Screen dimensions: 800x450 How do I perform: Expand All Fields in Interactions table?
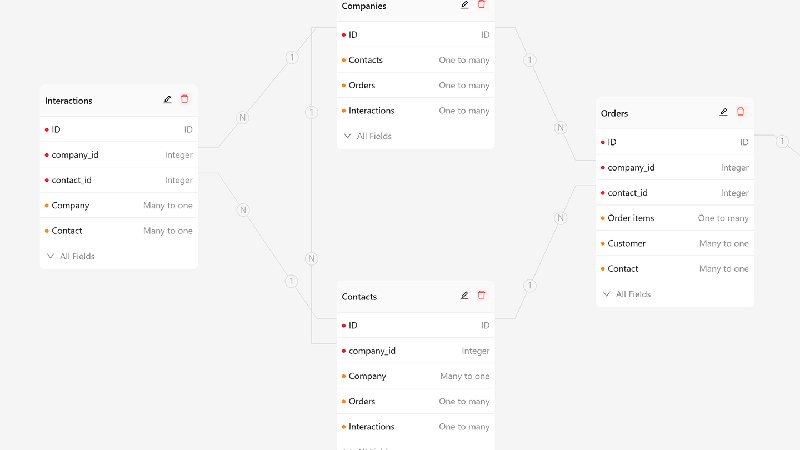[x=70, y=256]
